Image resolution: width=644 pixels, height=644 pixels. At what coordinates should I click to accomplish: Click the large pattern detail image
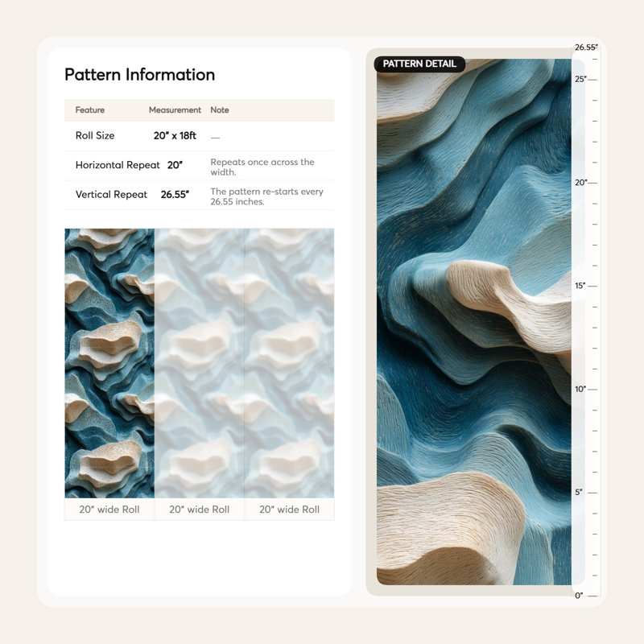coord(474,322)
